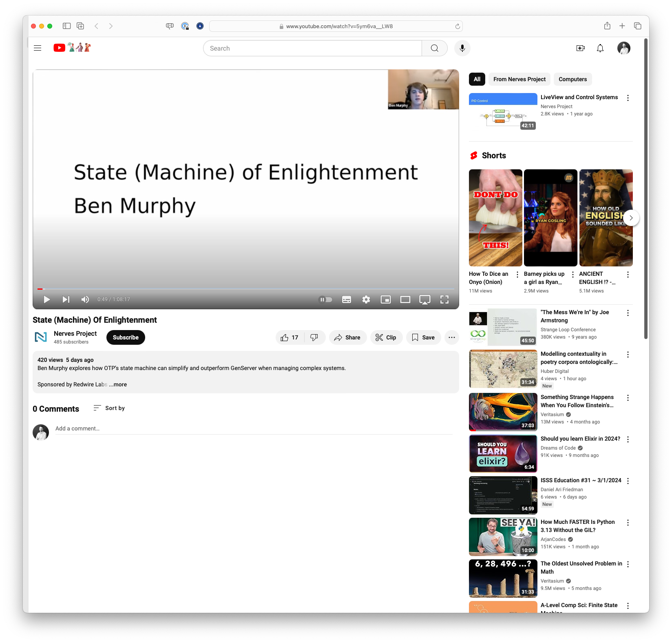Switch to theater mode

coord(405,299)
